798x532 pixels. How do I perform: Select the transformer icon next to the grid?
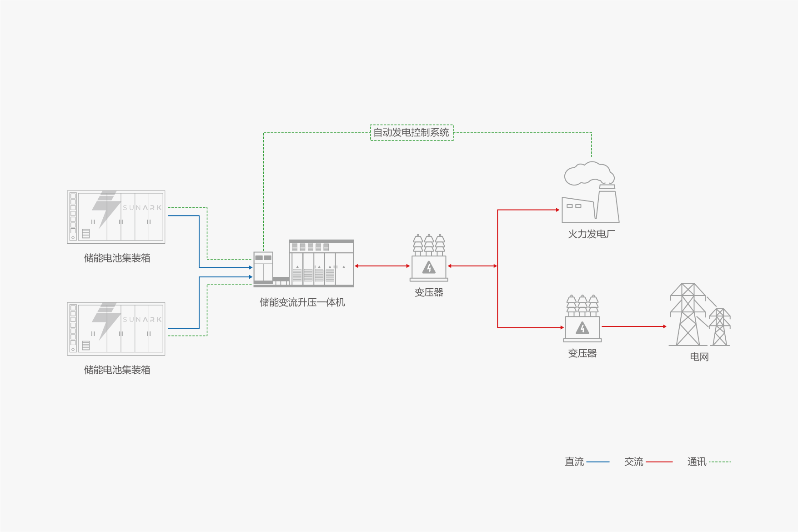(582, 319)
